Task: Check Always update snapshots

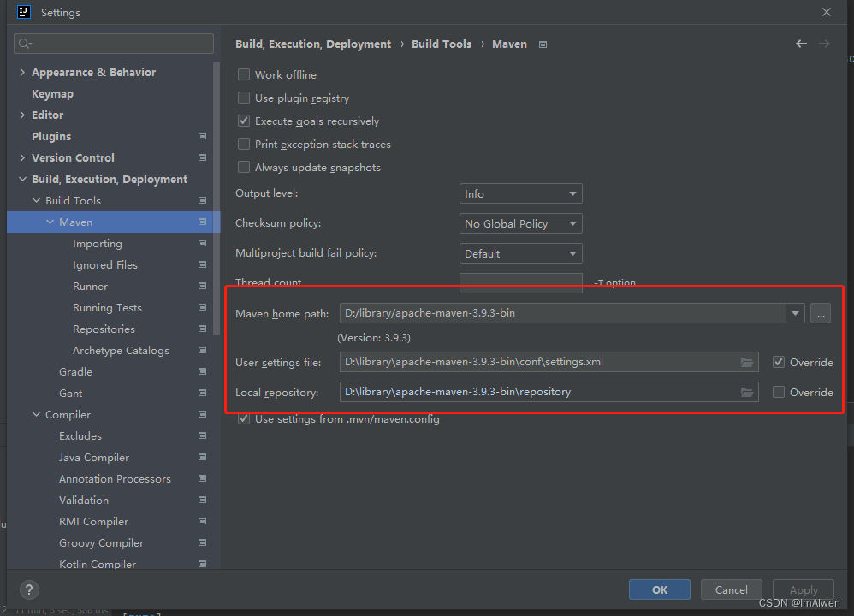Action: pyautogui.click(x=244, y=167)
